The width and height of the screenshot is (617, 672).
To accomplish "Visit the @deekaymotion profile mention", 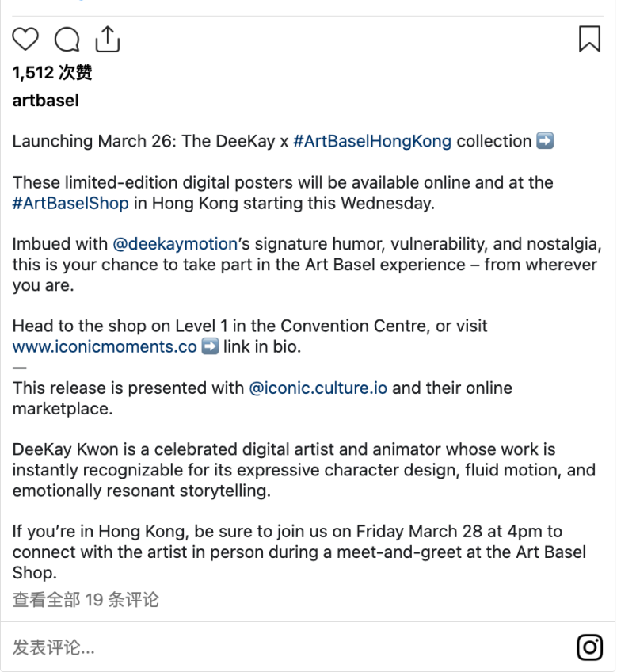I will [x=175, y=244].
